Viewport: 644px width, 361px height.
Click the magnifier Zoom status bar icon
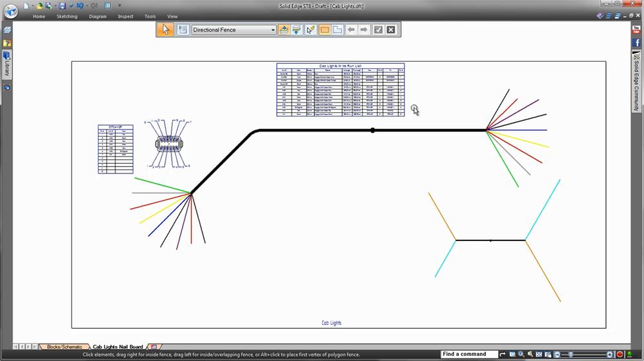pos(521,354)
